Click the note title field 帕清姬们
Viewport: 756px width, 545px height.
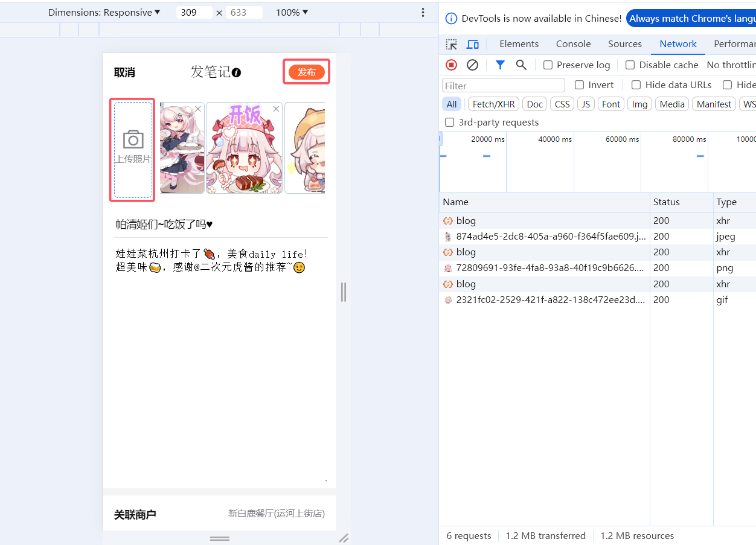tap(221, 225)
